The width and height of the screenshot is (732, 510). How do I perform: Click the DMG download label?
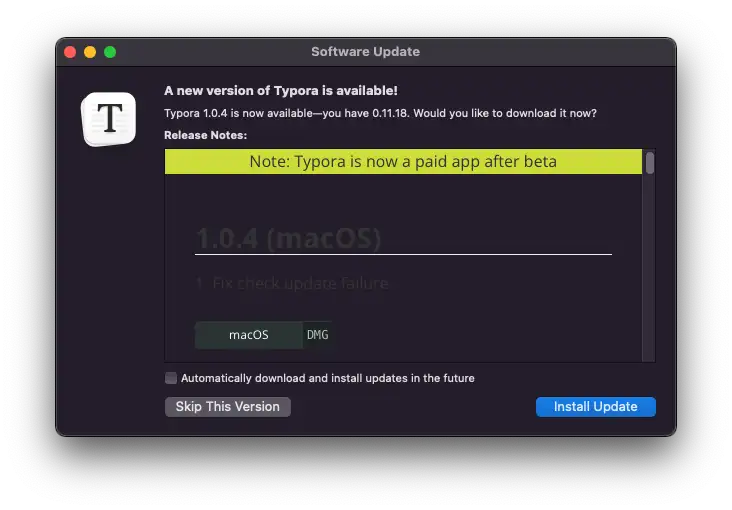coord(317,335)
